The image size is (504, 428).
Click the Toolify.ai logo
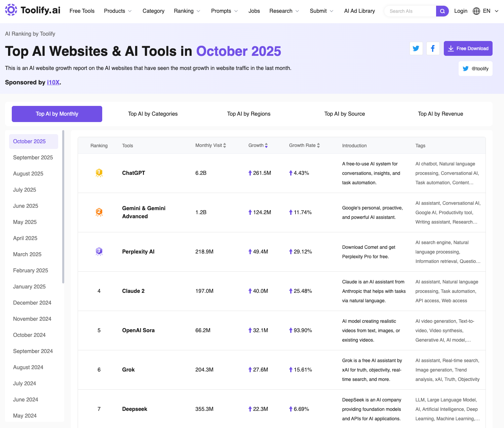point(33,10)
